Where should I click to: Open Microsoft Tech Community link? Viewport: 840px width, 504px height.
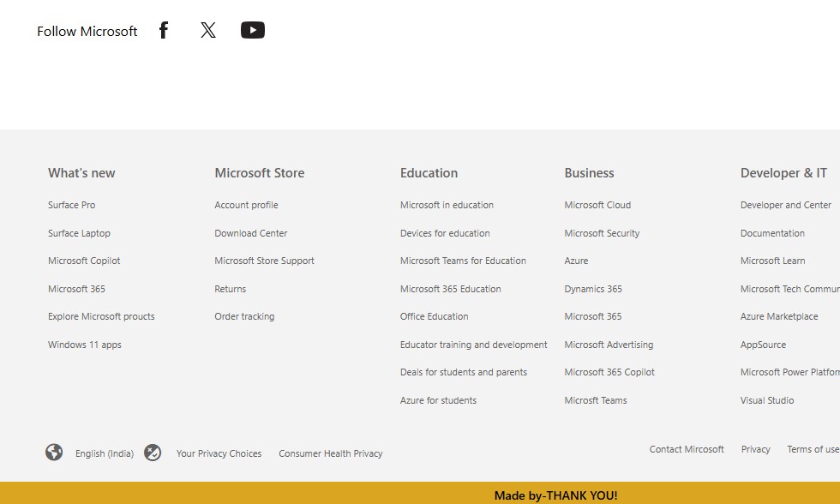click(790, 289)
